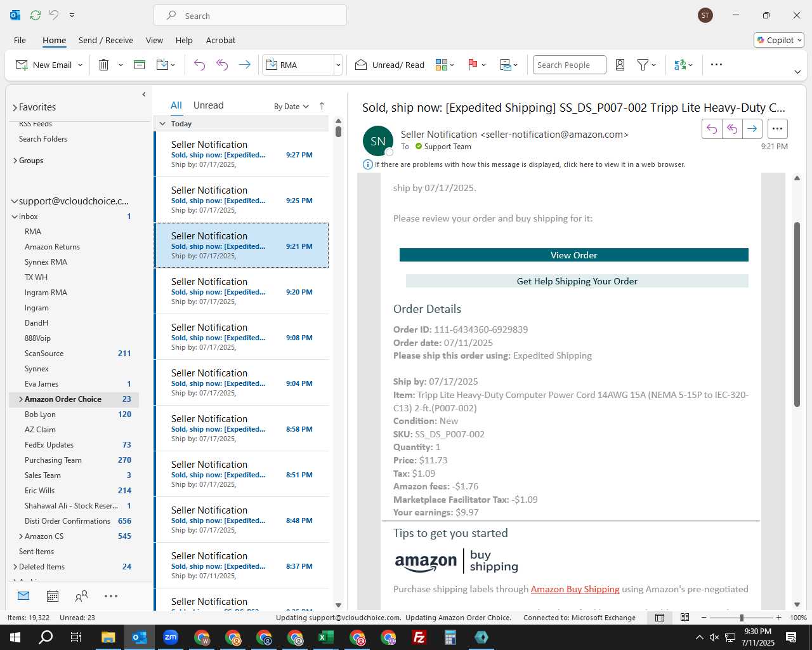Toggle Unread/Read for selected message
812x650 pixels.
coord(390,65)
